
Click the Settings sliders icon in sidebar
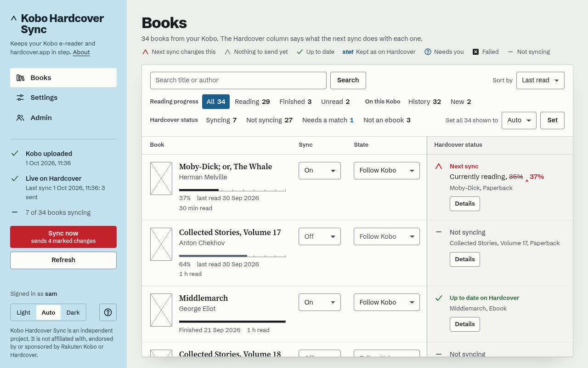pos(20,98)
